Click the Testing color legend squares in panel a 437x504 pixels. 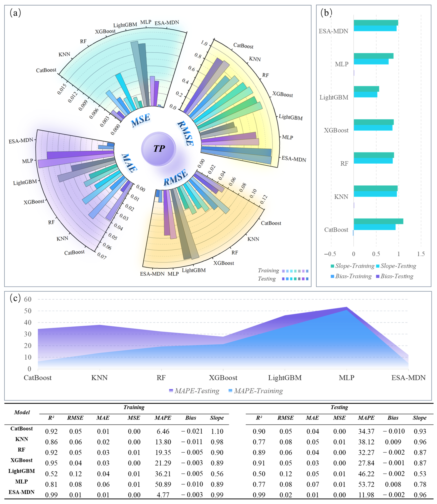295,279
